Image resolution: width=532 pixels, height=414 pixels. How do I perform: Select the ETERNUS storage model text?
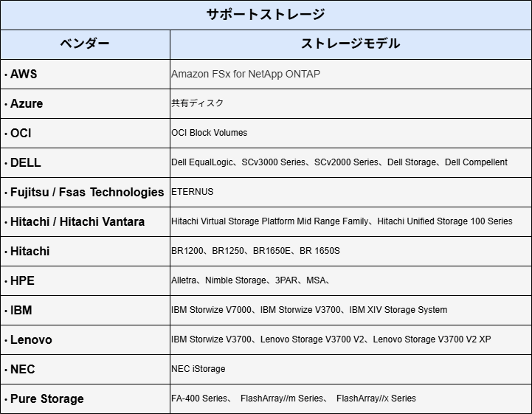tap(193, 192)
